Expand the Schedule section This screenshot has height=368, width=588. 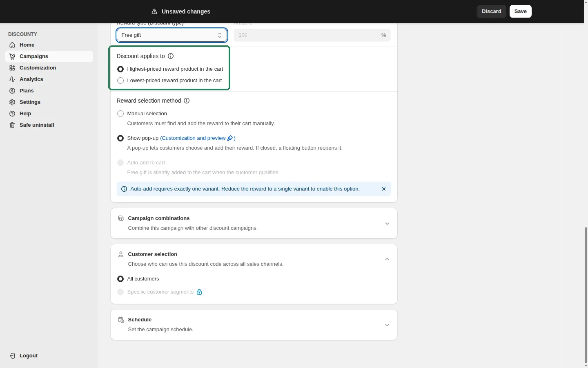[387, 325]
